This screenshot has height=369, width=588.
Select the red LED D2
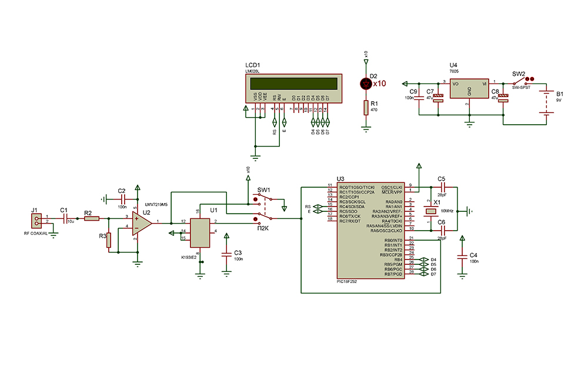coord(366,84)
